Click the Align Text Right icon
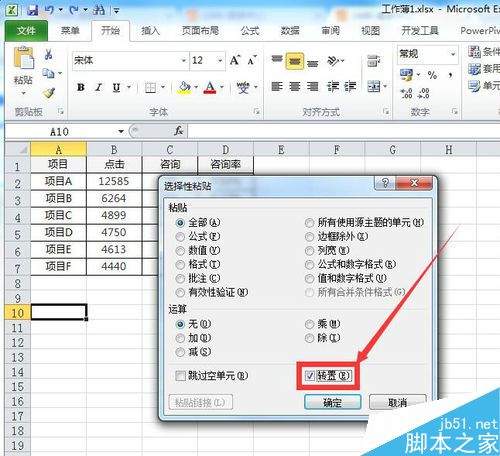Screen dimensions: 500x456 click(x=313, y=87)
